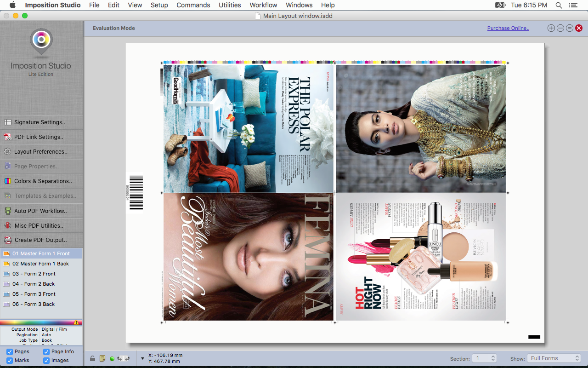Viewport: 588px width, 368px height.
Task: Click the padlock unlock icon
Action: [92, 358]
